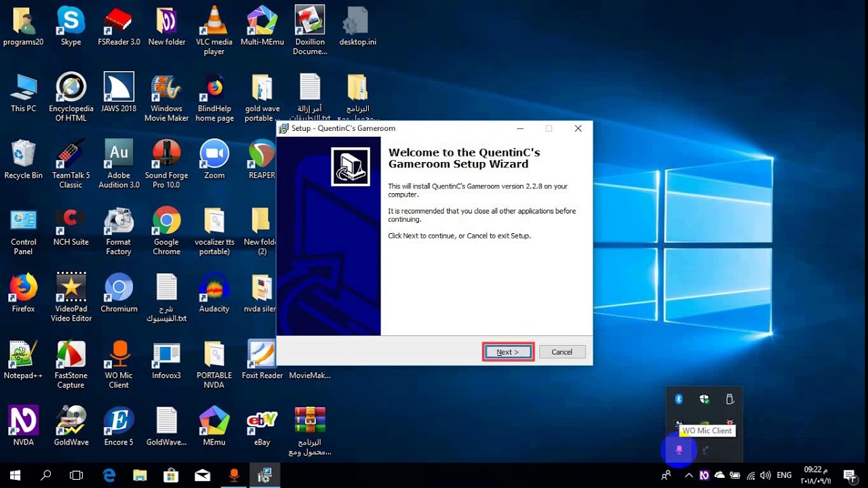
Task: Switch to WO Mic Client on the taskbar
Action: click(234, 476)
